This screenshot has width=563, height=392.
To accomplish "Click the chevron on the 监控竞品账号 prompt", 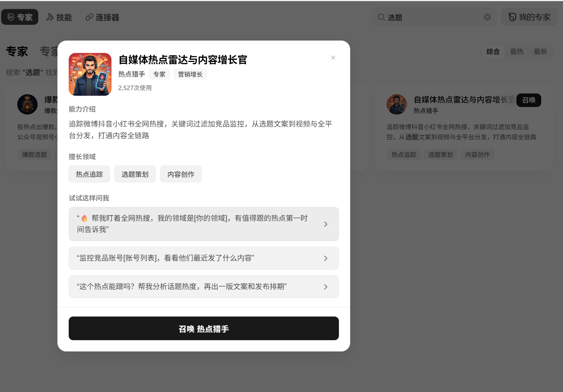I will click(x=326, y=258).
